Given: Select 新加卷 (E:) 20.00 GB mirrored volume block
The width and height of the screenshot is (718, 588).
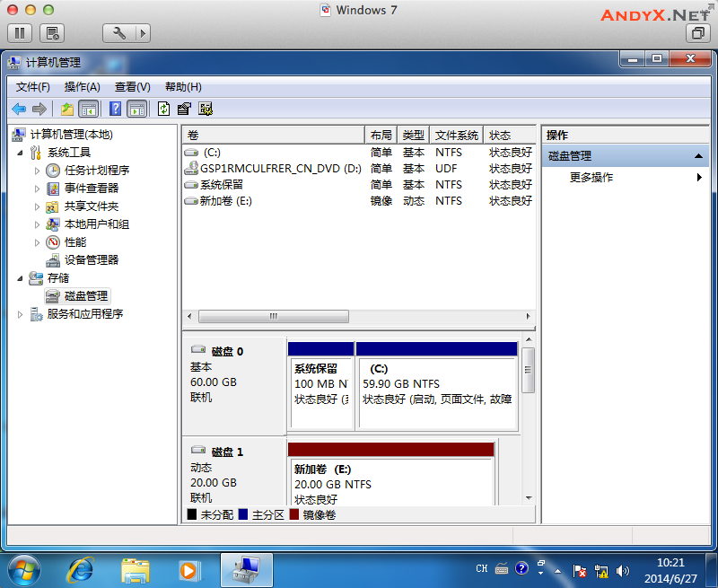Looking at the screenshot, I should coord(391,474).
